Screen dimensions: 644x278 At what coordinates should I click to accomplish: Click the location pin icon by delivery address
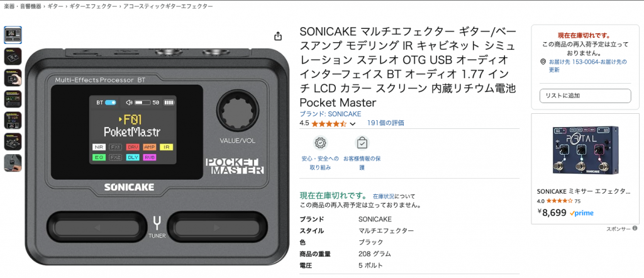point(543,62)
